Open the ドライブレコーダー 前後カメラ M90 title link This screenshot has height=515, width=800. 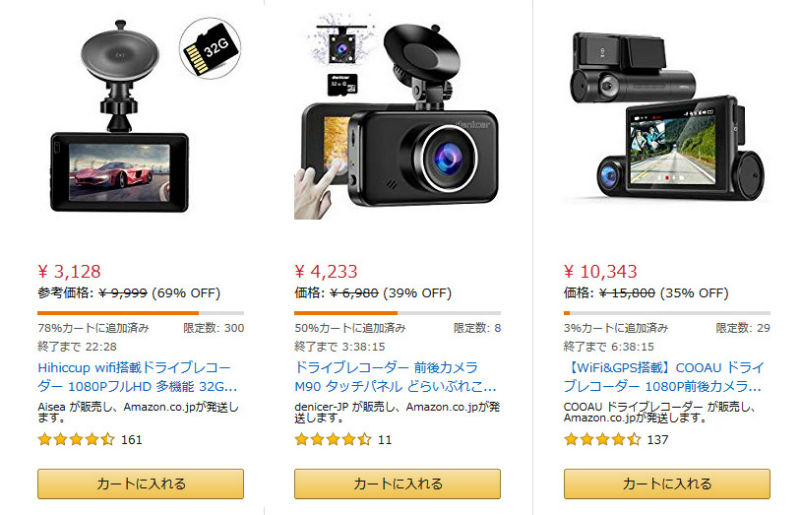pyautogui.click(x=395, y=377)
